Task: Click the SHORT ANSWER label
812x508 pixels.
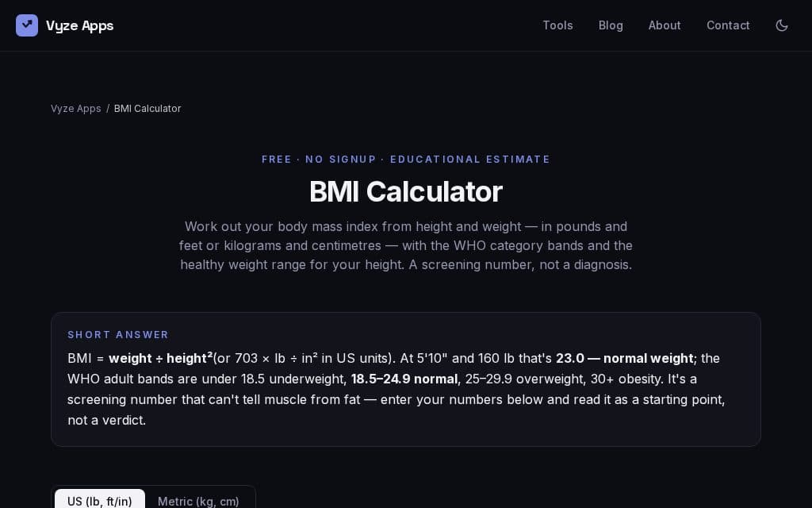Action: pyautogui.click(x=118, y=335)
